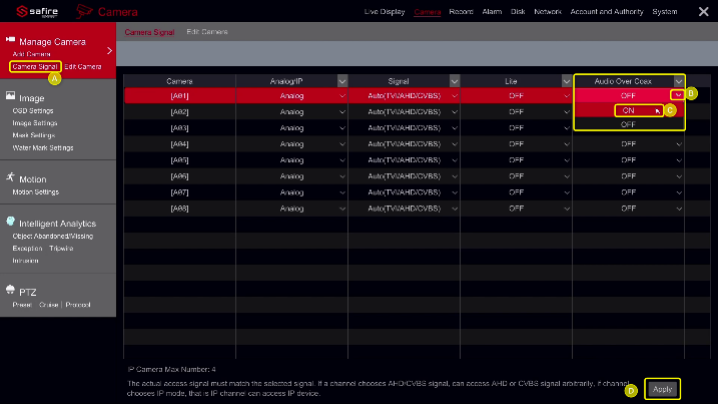
Task: Select the A05 camera row
Action: point(180,160)
